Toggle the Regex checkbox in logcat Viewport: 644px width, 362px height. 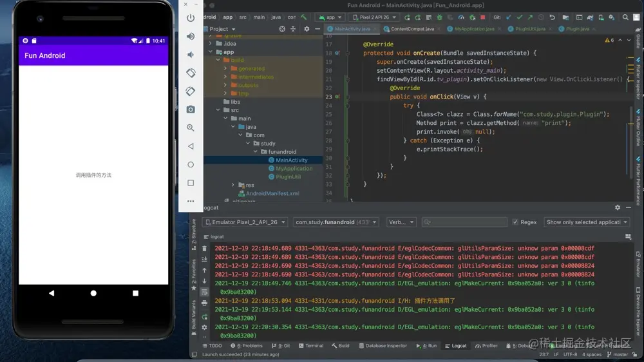(x=515, y=222)
